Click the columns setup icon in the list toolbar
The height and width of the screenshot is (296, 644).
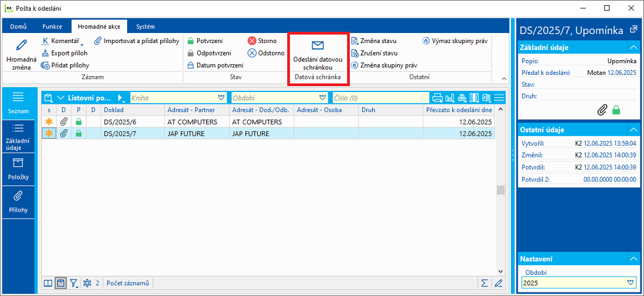pos(474,98)
